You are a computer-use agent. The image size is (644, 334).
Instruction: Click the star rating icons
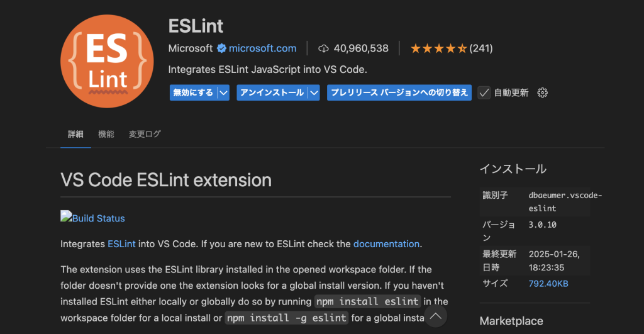pos(438,48)
